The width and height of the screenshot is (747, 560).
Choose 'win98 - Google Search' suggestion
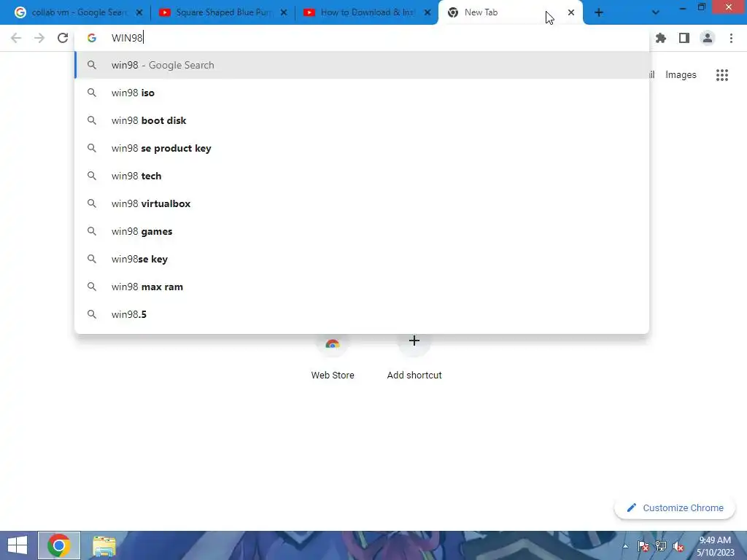pos(362,65)
